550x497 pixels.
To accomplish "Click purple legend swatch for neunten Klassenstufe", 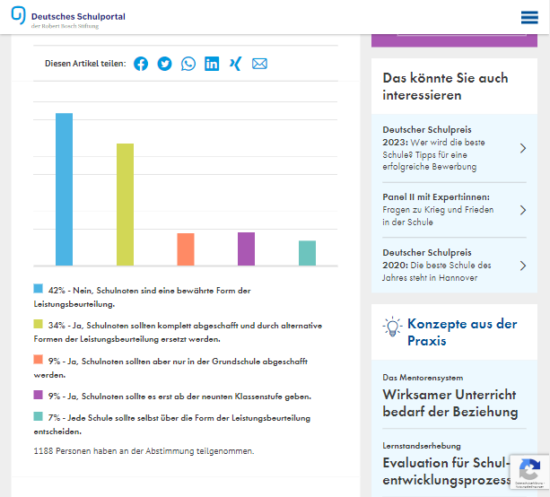I will tap(38, 395).
